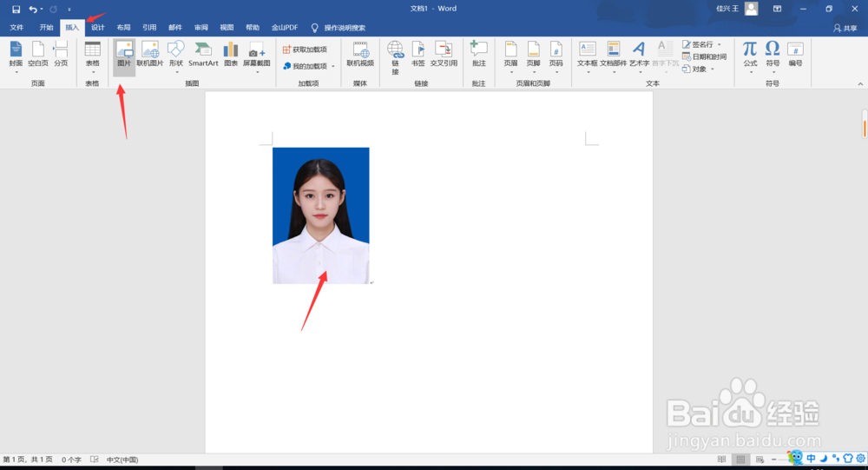This screenshot has width=868, height=470.
Task: Click the page indicator 第1页，共1页
Action: click(28, 460)
